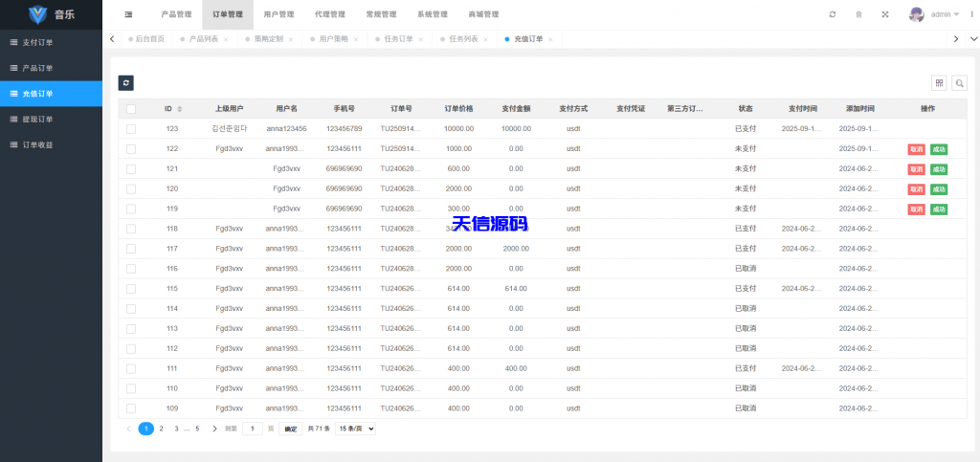
Task: Open the 系统管理 top menu
Action: coord(433,14)
